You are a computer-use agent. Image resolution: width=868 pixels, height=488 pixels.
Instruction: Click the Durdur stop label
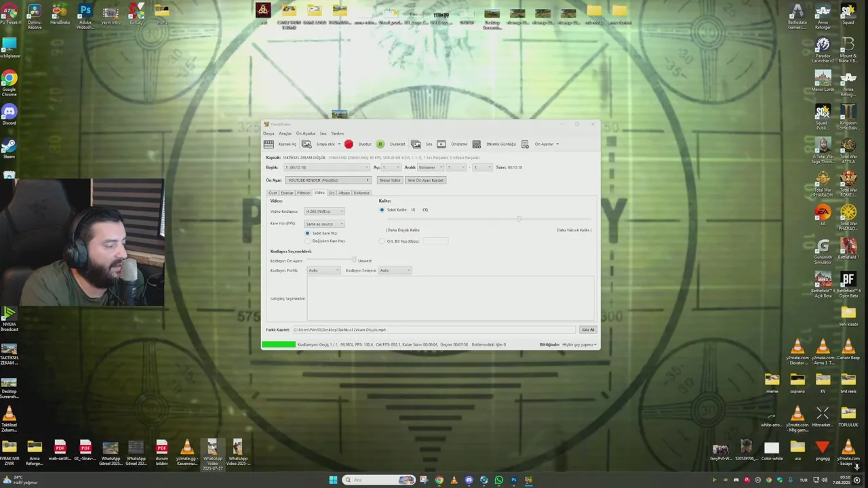[365, 144]
